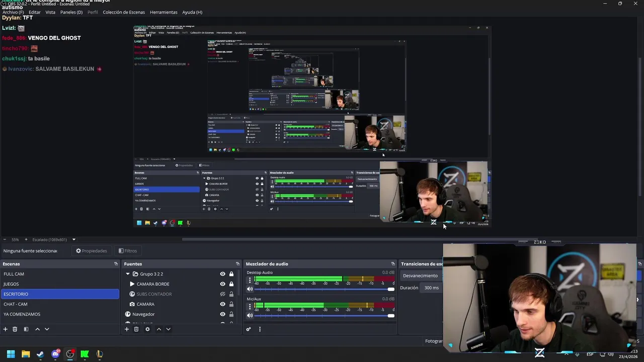This screenshot has height=362, width=644.
Task: Open advanced audio properties gears icon
Action: click(249, 329)
